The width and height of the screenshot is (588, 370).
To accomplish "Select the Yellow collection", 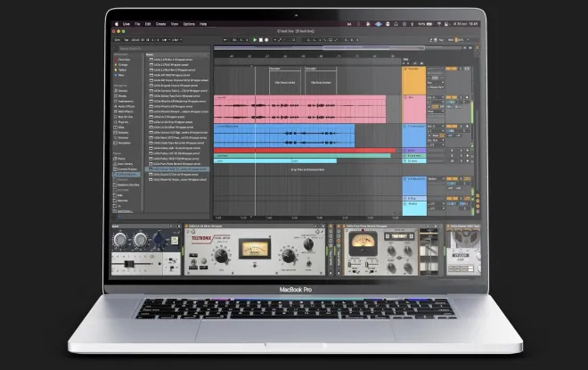I will [122, 70].
